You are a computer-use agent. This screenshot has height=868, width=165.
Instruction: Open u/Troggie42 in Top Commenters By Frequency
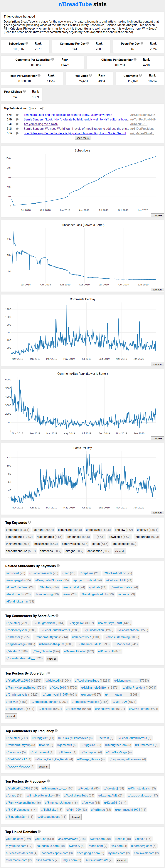[40, 738]
